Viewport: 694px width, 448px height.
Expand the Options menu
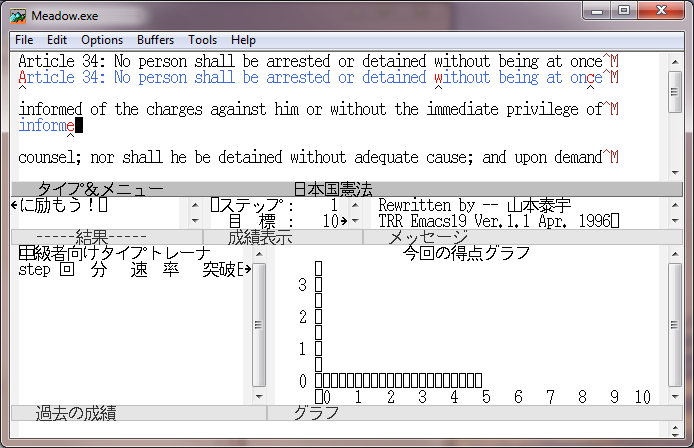tap(102, 40)
